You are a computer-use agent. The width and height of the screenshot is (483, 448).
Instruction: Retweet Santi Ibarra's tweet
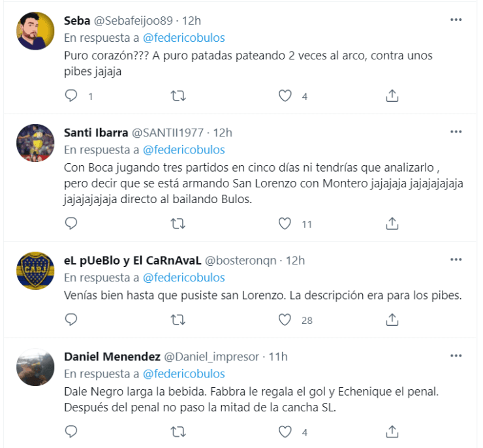tap(178, 224)
